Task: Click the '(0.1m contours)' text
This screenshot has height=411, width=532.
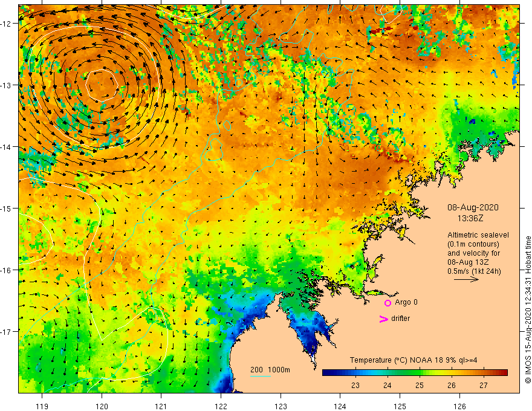Action: [x=473, y=244]
